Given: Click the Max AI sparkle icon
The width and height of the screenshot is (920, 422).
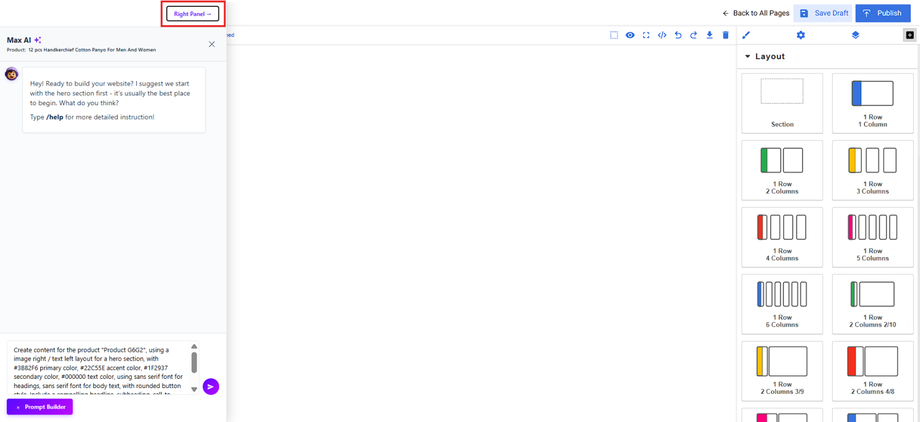Looking at the screenshot, I should coord(38,40).
